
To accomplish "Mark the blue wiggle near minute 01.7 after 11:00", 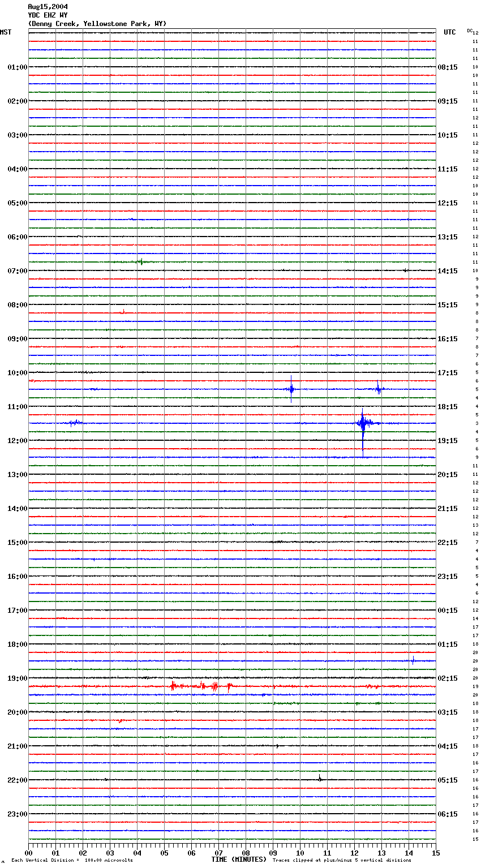I will [75, 423].
